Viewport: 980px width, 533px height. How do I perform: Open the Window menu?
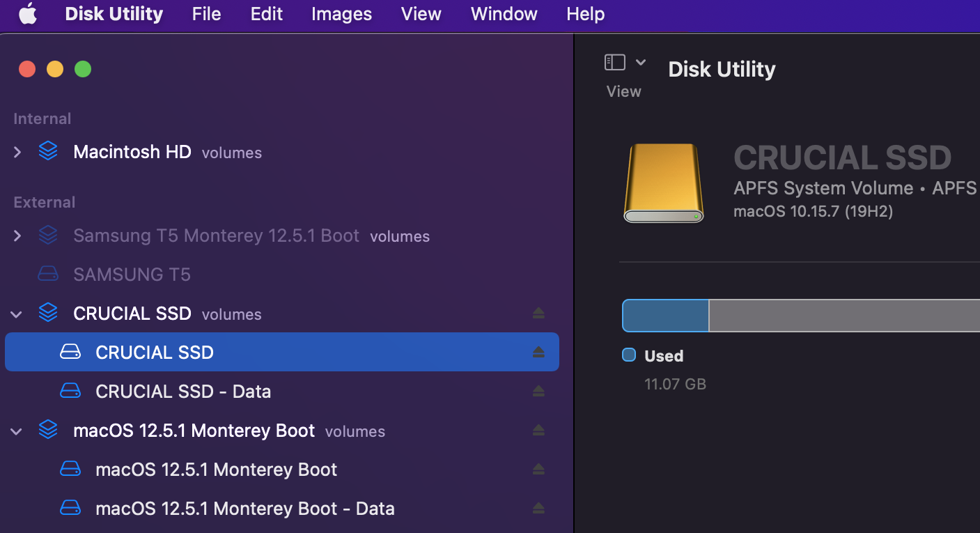(504, 13)
